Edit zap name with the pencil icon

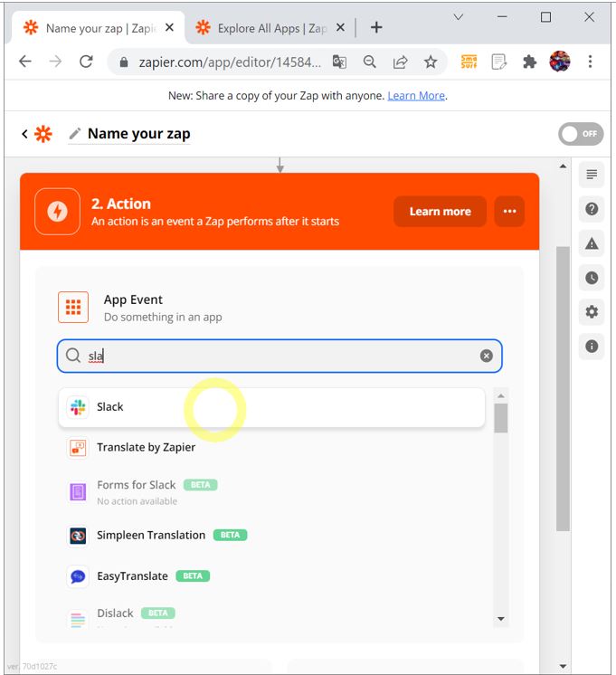coord(74,134)
